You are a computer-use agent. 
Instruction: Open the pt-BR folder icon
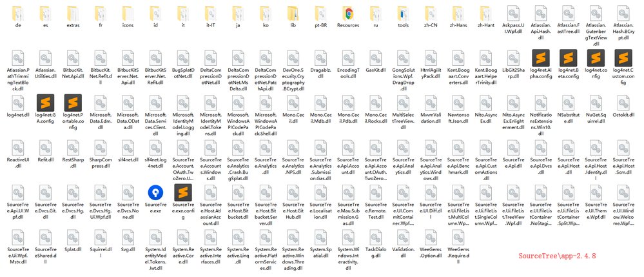coord(321,14)
